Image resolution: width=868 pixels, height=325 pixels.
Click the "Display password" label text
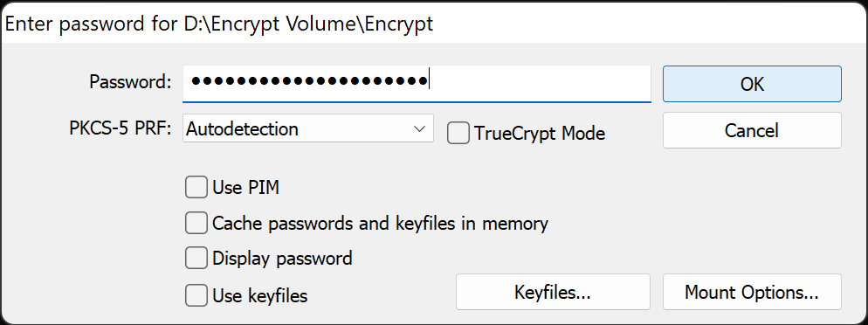coord(282,258)
